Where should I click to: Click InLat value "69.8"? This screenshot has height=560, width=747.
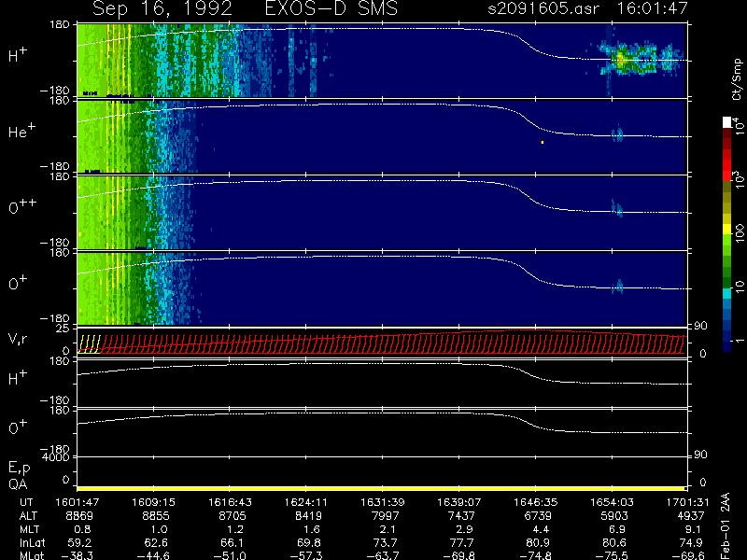[x=308, y=543]
